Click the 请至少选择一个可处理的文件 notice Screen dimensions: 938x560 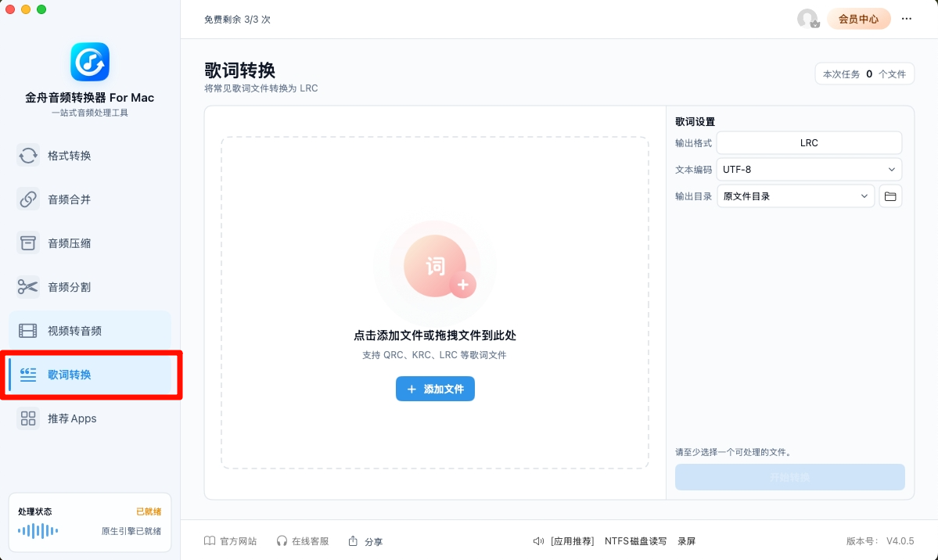coord(735,452)
